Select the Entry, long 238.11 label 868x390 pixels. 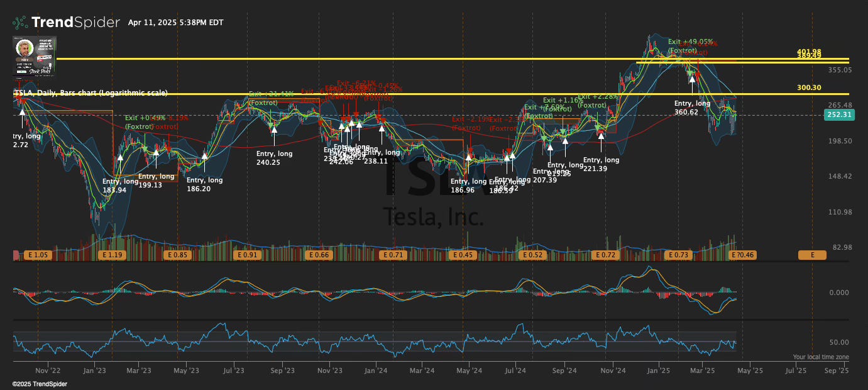(382, 157)
